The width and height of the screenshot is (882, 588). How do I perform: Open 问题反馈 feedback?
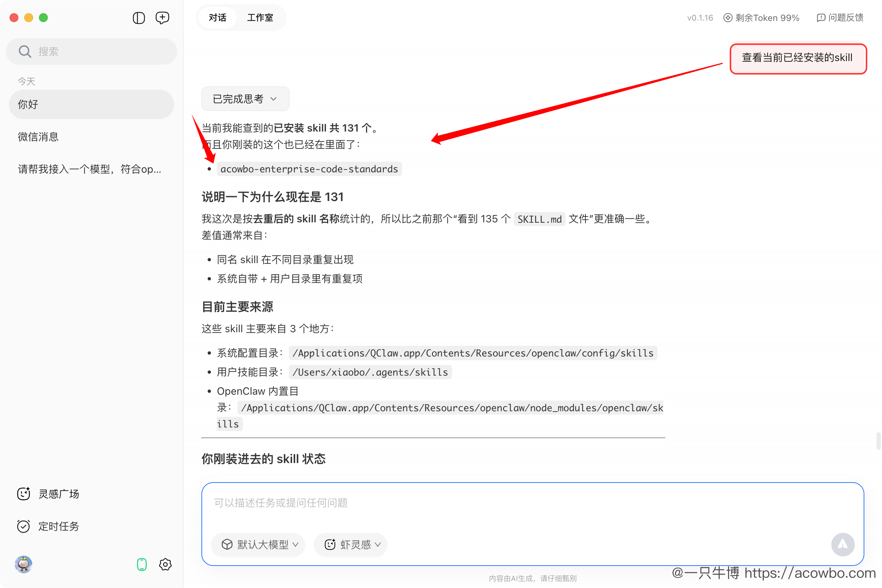[x=840, y=18]
